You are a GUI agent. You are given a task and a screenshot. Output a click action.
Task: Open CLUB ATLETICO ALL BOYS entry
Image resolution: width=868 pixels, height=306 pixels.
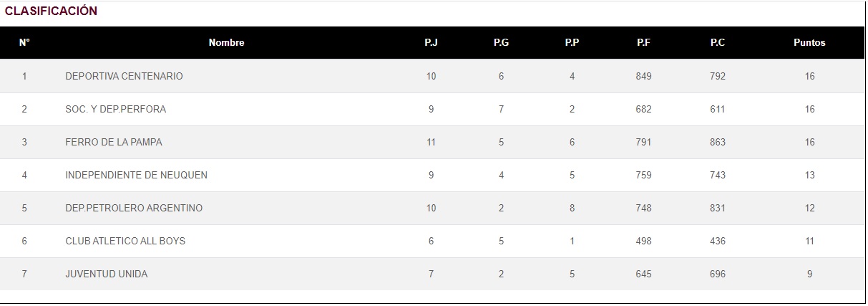[125, 242]
